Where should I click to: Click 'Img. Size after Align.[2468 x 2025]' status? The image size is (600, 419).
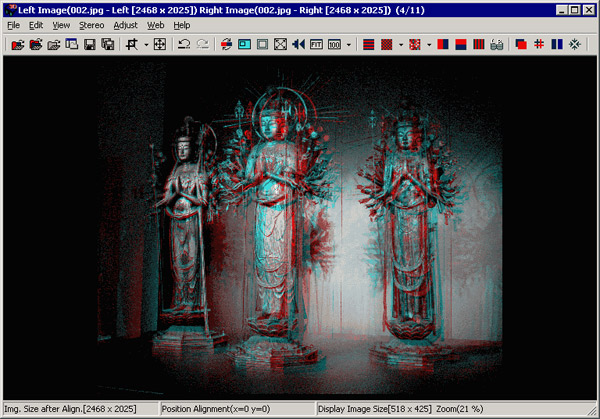coord(70,409)
